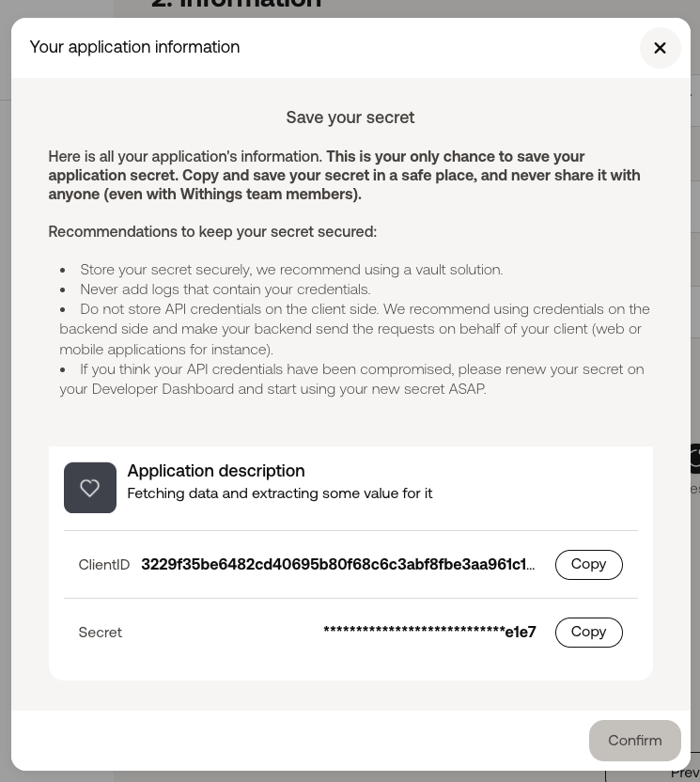Select the truncated ClientID string
Screen dimensions: 700x782
point(338,564)
